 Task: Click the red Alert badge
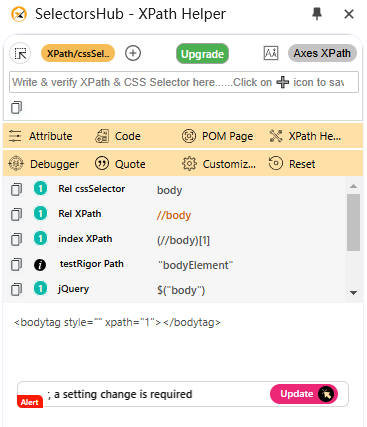(x=30, y=402)
